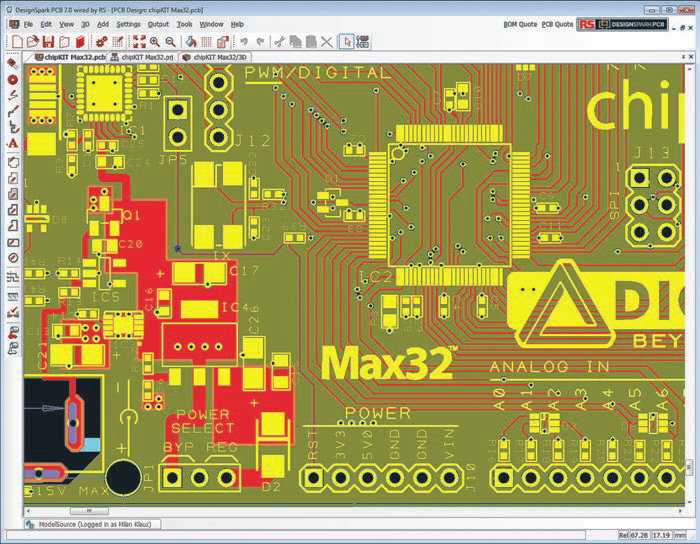700x544 pixels.
Task: Open the Edit menu
Action: pyautogui.click(x=46, y=25)
